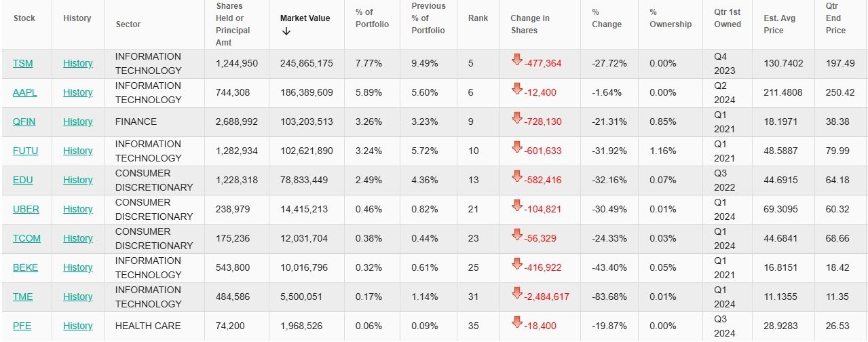Open the PFE stock link

pyautogui.click(x=22, y=326)
